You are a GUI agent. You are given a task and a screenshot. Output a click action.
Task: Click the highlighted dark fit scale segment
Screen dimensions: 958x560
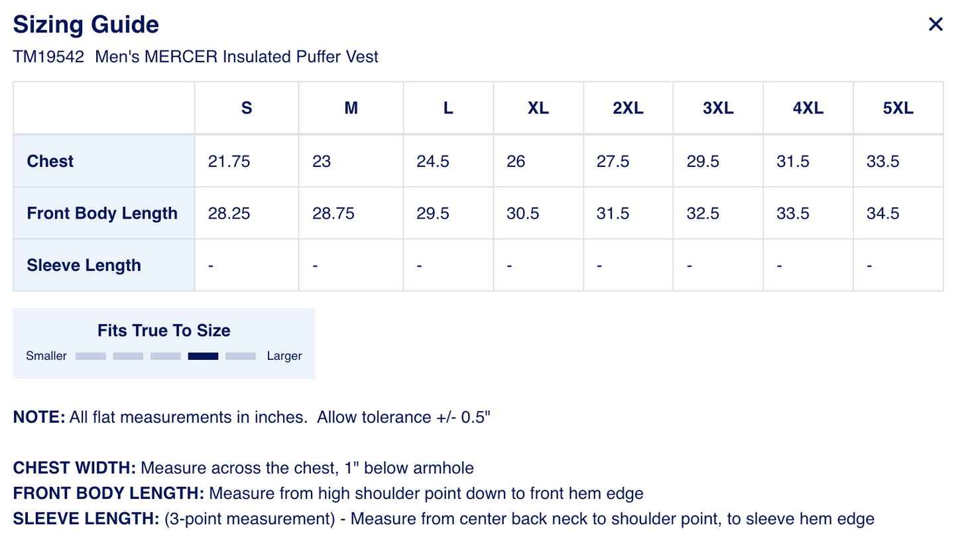pyautogui.click(x=203, y=357)
